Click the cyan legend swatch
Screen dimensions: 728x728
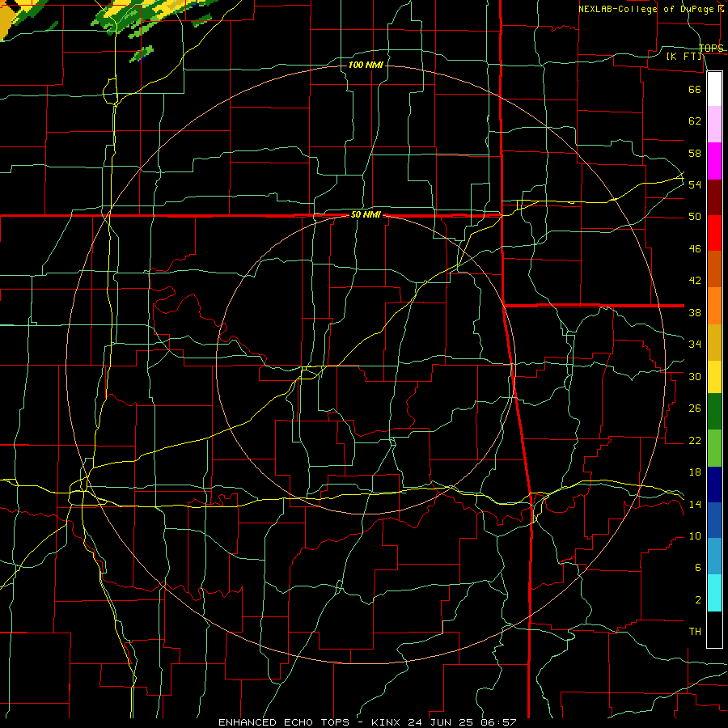[x=714, y=593]
